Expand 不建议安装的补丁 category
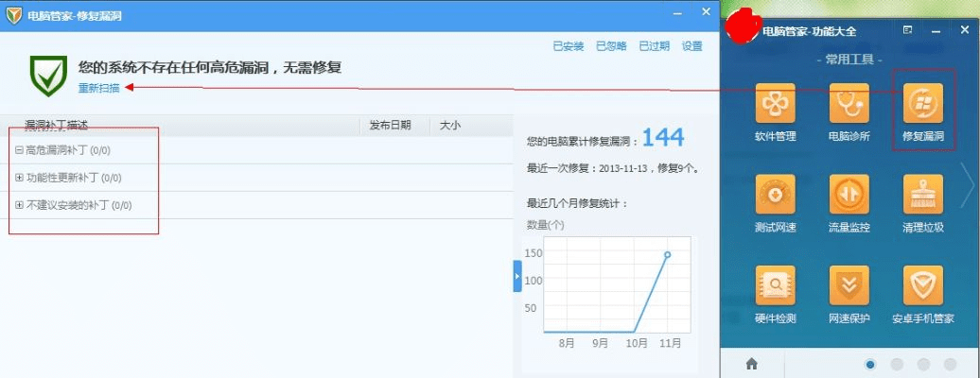 tap(19, 205)
